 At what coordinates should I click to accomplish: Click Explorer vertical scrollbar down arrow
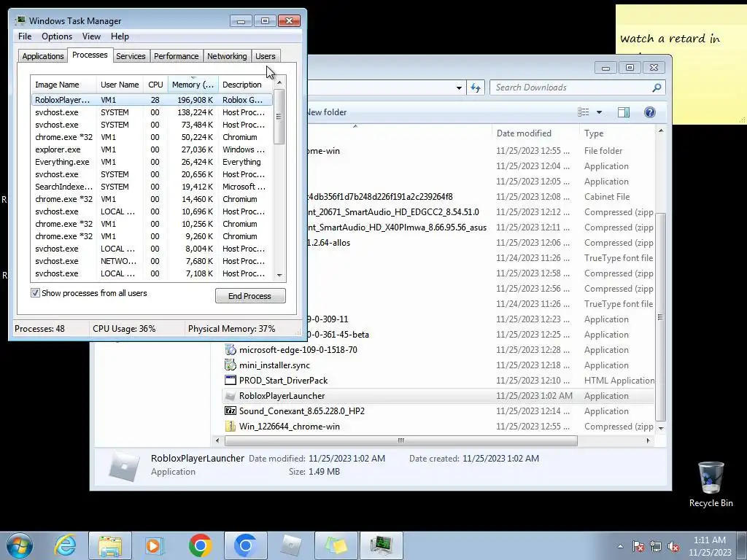tap(661, 428)
